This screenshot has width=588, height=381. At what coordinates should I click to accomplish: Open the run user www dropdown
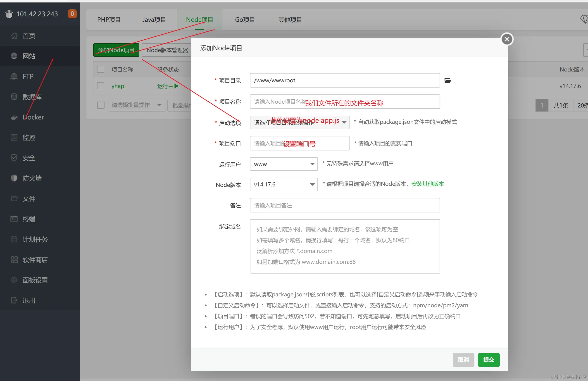[x=284, y=164]
